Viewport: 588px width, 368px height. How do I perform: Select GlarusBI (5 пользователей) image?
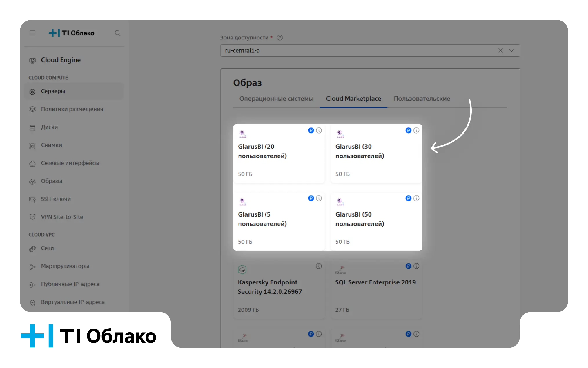[279, 221]
